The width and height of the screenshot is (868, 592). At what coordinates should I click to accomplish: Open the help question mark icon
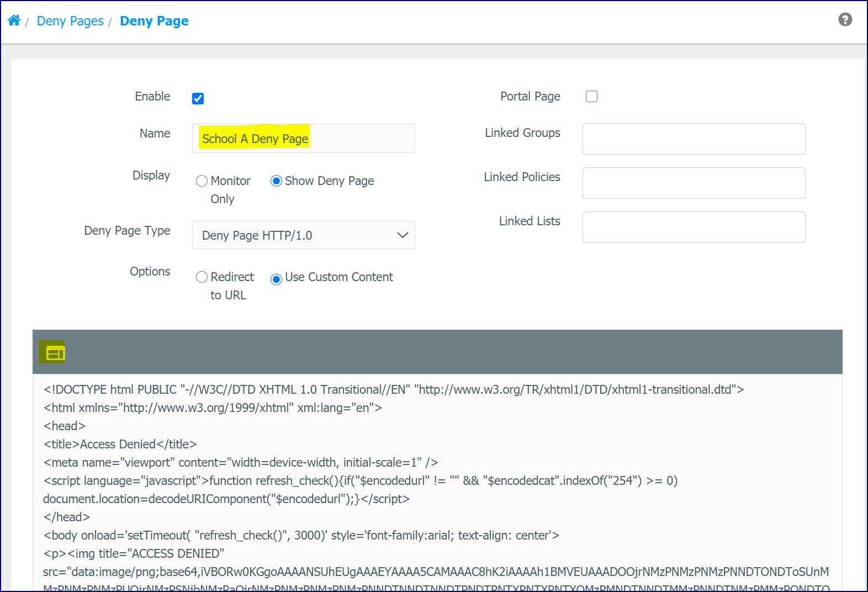tap(845, 20)
